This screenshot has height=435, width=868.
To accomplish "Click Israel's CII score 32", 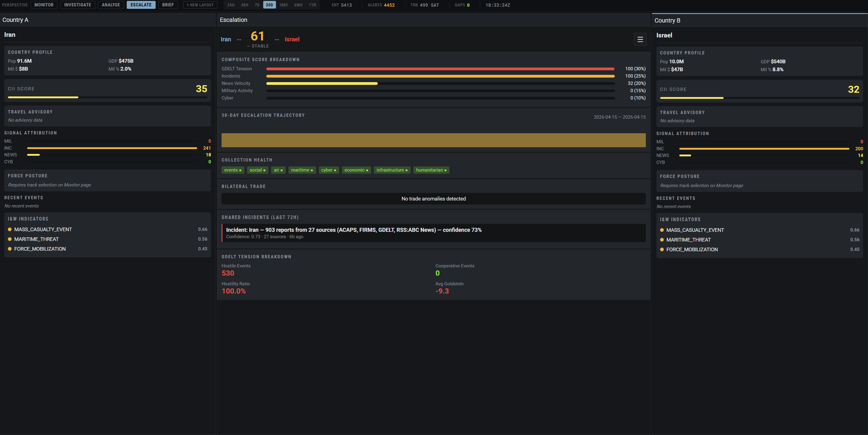I will click(853, 89).
